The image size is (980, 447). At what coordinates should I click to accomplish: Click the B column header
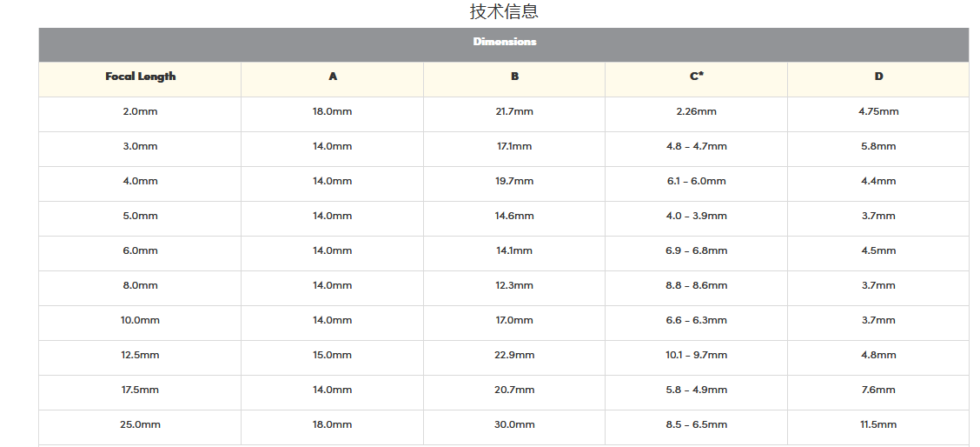click(x=514, y=77)
